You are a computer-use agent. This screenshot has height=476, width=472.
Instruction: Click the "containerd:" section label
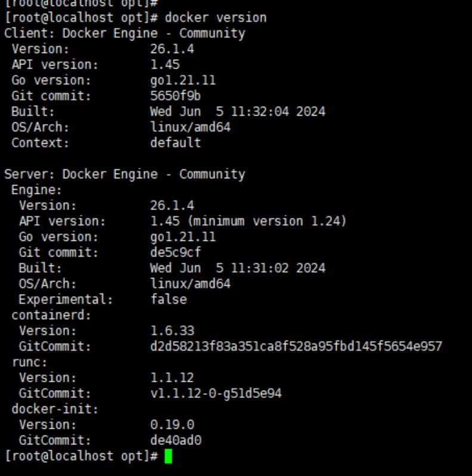(x=51, y=315)
